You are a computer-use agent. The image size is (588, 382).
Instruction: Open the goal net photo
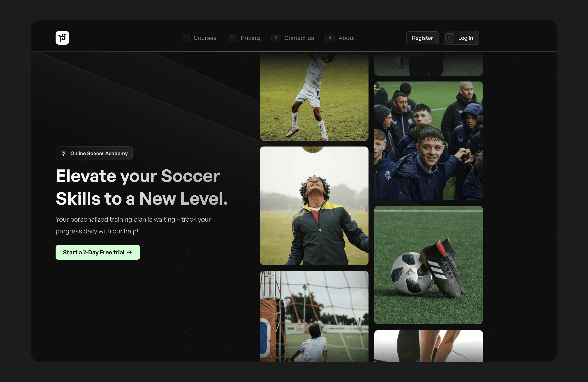click(x=314, y=316)
